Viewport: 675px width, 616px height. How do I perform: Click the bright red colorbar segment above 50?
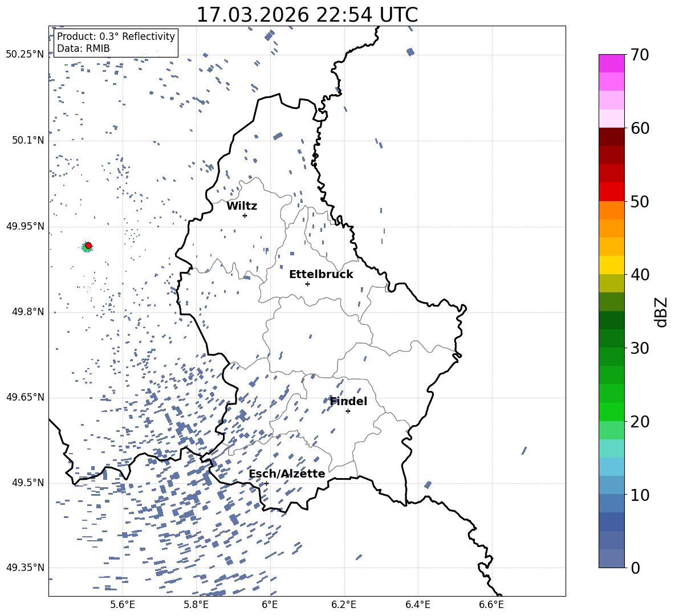[611, 192]
